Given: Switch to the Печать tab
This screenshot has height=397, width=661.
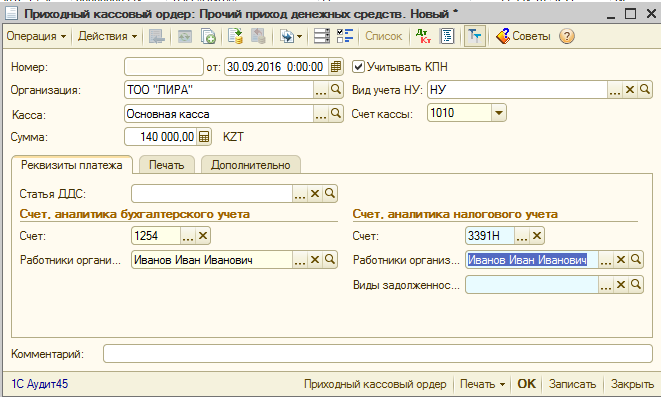Looking at the screenshot, I should coord(167,165).
